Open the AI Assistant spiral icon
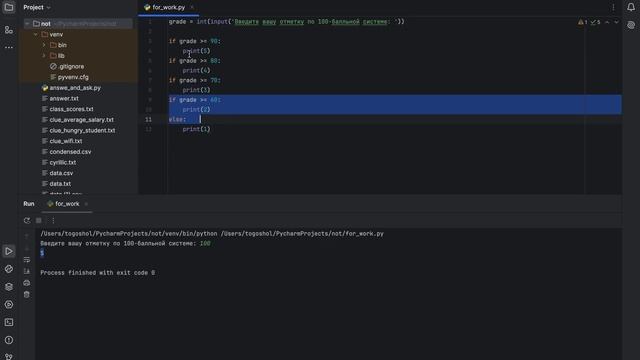This screenshot has height=360, width=640. point(631,25)
